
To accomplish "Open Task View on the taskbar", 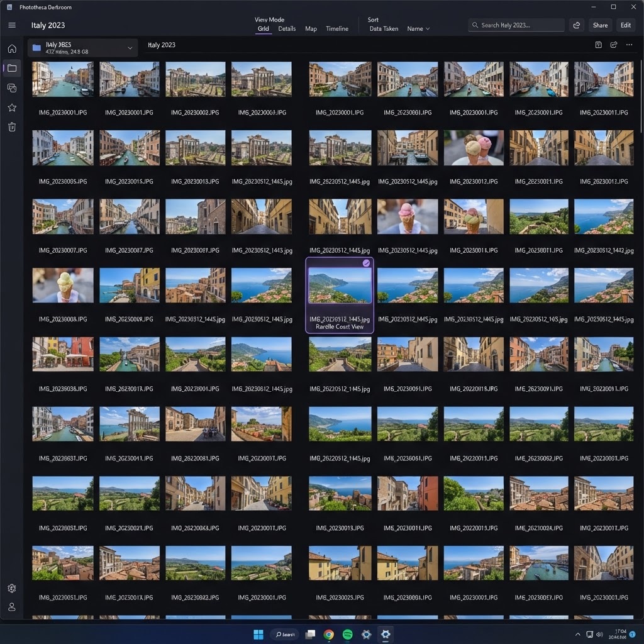I will pyautogui.click(x=310, y=635).
